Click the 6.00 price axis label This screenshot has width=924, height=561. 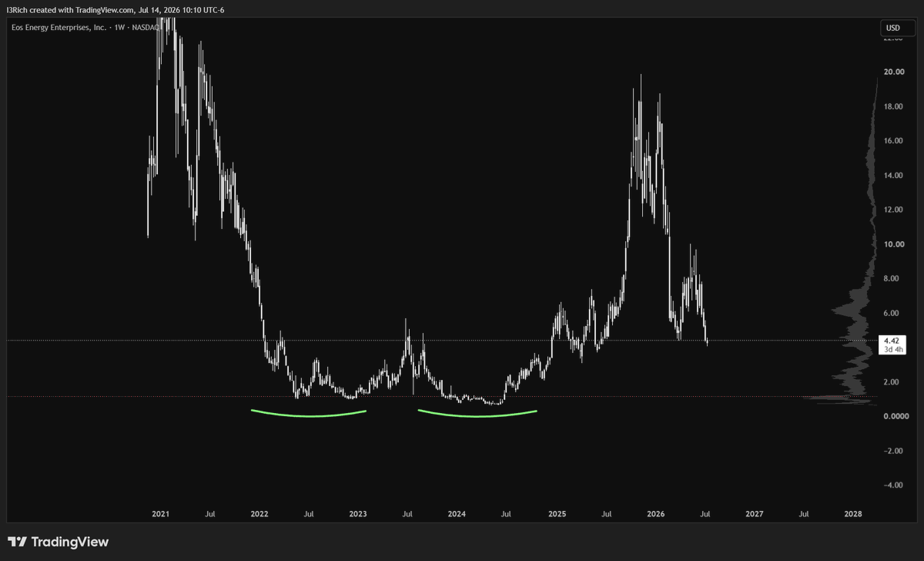click(893, 313)
